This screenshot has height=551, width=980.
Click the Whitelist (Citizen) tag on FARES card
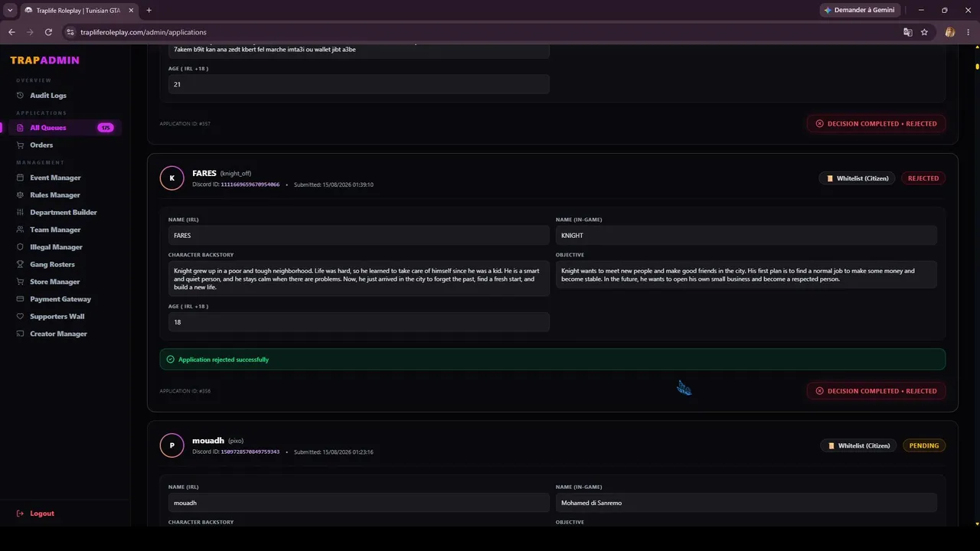pos(857,178)
